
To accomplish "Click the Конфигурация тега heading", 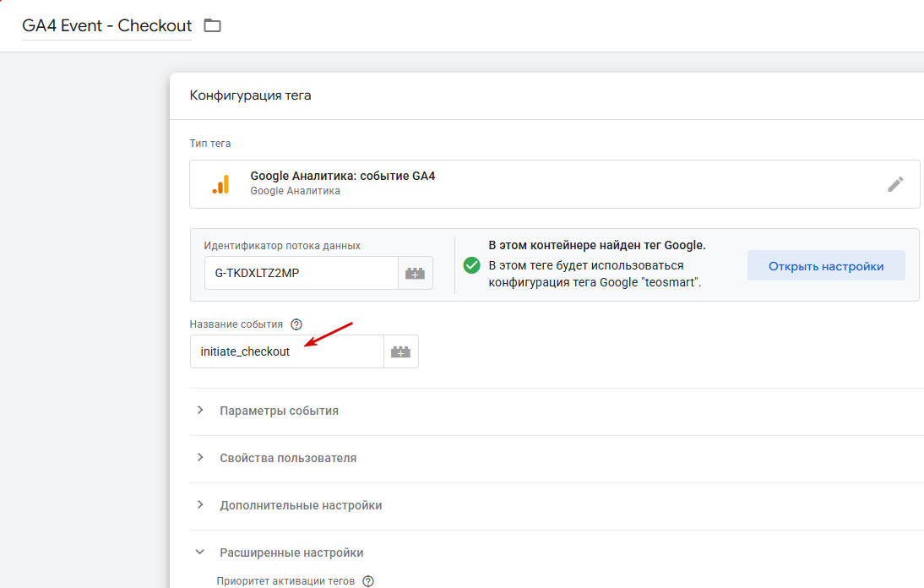I will point(251,95).
